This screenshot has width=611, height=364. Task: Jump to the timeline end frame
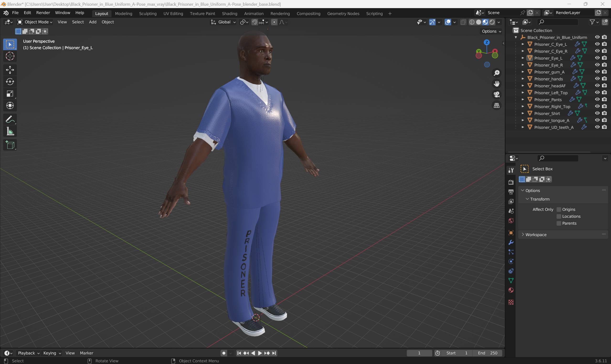tap(274, 353)
